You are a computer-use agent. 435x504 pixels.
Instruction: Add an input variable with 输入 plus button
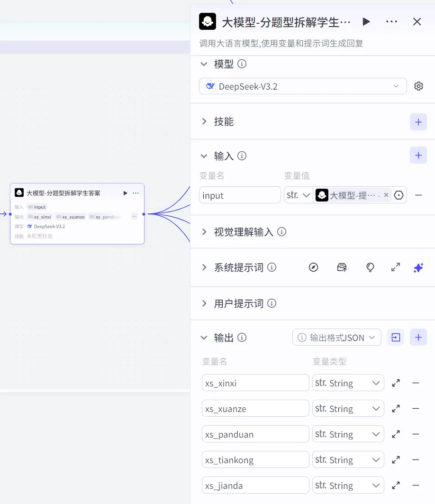(418, 155)
